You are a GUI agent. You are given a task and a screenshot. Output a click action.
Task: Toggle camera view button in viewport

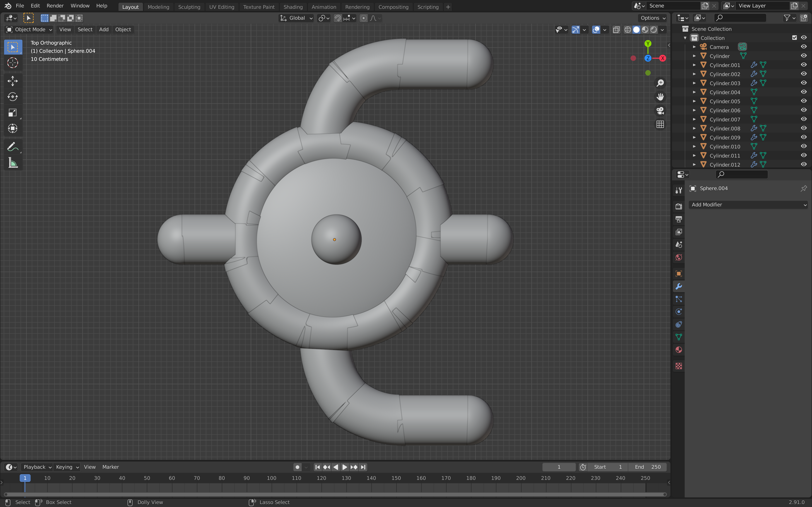pyautogui.click(x=660, y=111)
